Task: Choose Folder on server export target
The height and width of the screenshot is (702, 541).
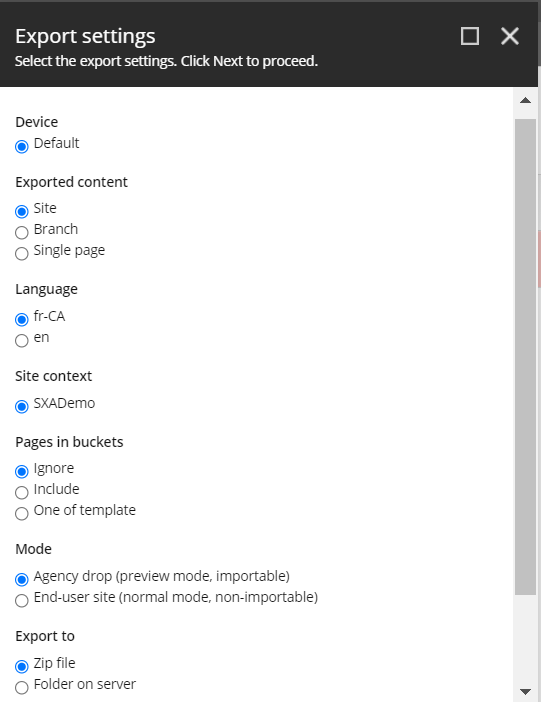Action: (x=21, y=687)
